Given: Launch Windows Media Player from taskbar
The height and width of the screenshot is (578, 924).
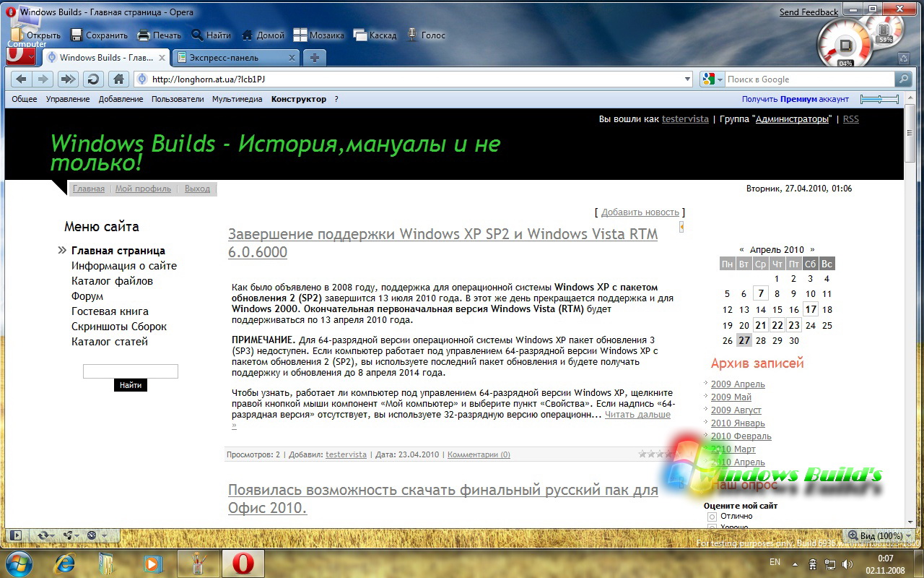Looking at the screenshot, I should (152, 563).
